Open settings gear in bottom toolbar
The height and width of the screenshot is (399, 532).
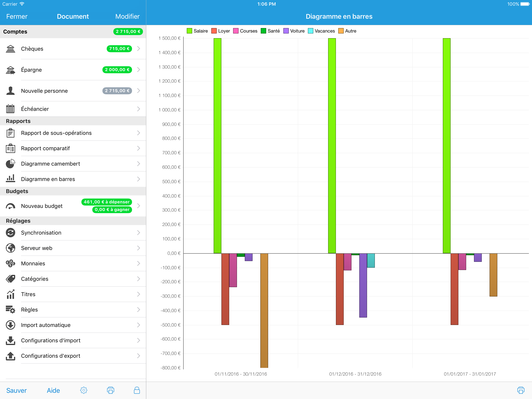coord(84,390)
